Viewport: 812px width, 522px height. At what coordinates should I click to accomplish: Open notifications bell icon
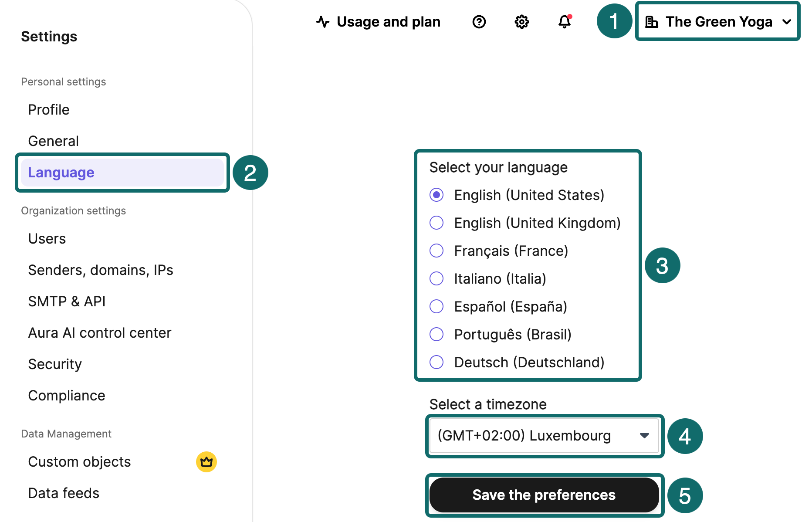[564, 22]
